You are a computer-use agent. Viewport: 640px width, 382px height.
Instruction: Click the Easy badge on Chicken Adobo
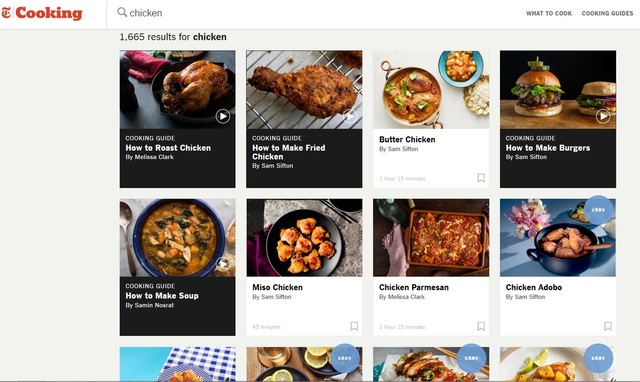tap(598, 210)
